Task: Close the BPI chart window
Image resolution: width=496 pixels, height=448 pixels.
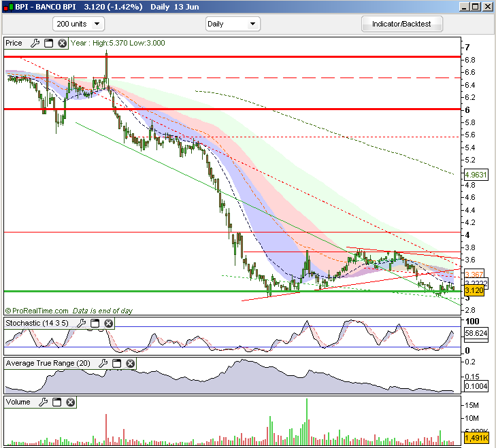Action: click(487, 7)
